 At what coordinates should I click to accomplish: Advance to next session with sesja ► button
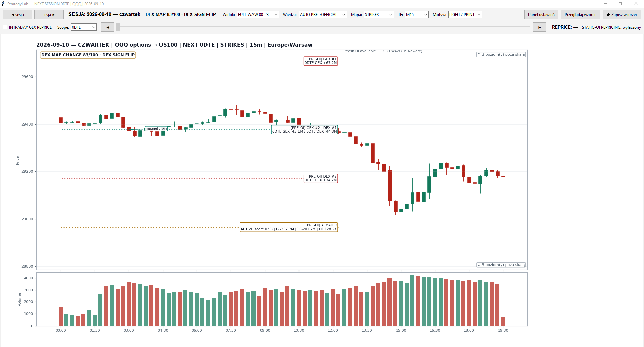click(49, 15)
